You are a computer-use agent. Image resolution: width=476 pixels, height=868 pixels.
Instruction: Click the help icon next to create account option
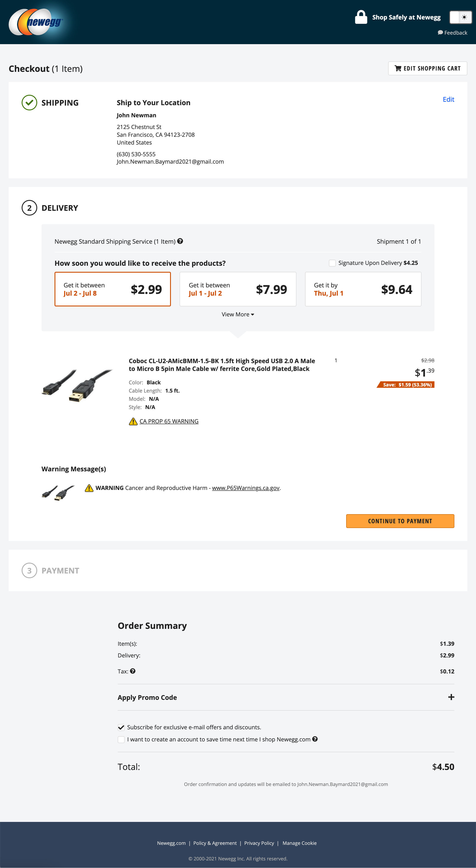[315, 739]
